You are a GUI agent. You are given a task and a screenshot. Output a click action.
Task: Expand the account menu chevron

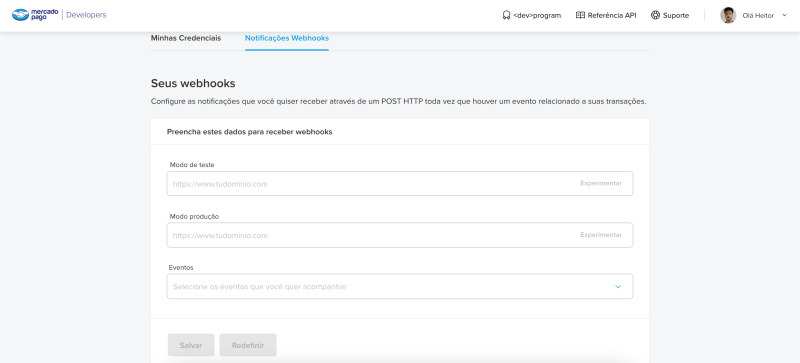(784, 15)
